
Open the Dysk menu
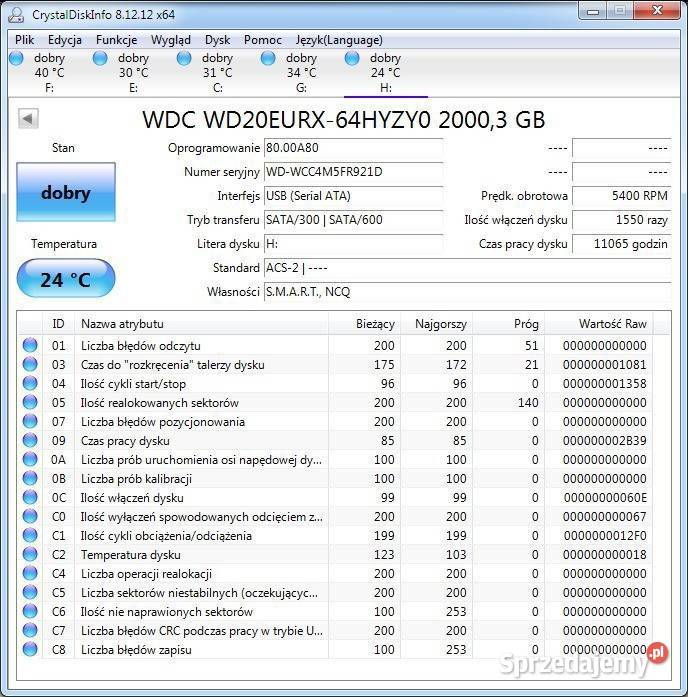tap(217, 40)
